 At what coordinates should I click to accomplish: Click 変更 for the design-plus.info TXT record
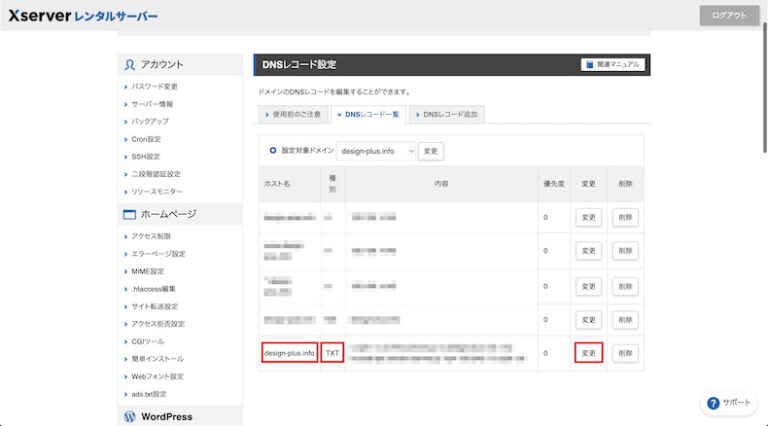(589, 353)
